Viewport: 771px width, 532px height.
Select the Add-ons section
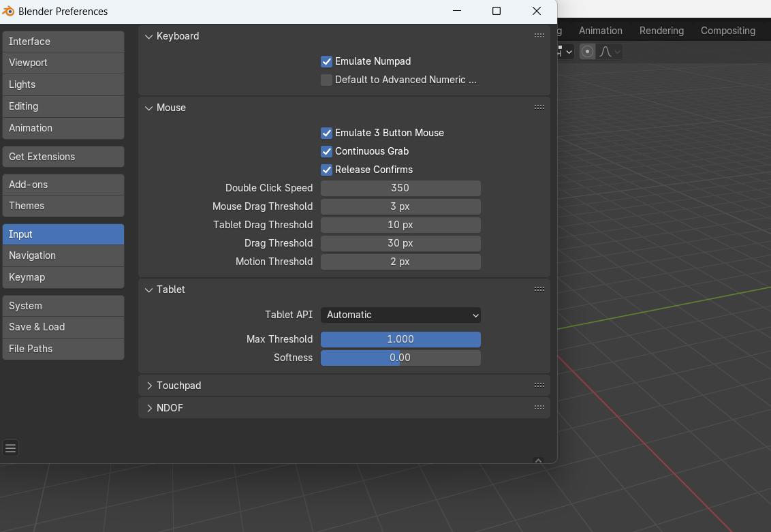(x=63, y=185)
